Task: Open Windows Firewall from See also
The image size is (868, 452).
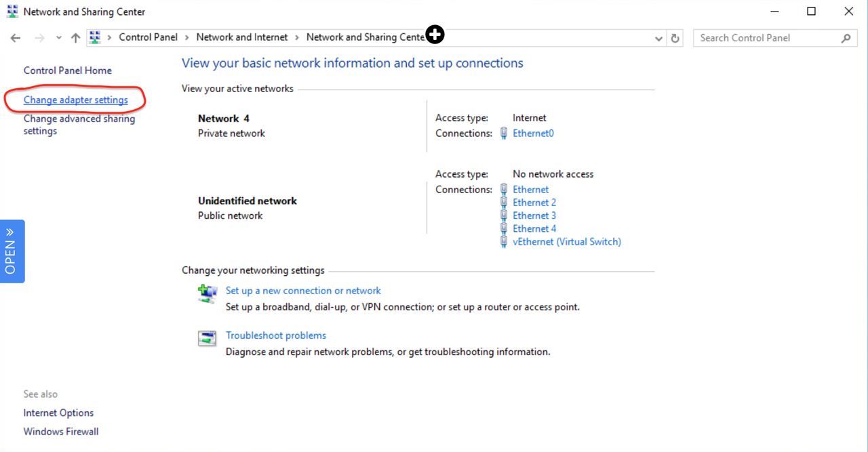Action: pyautogui.click(x=60, y=431)
